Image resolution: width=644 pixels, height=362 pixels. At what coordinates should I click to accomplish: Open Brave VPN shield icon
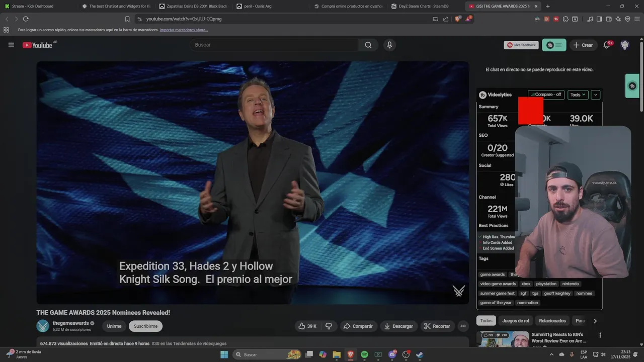click(627, 19)
